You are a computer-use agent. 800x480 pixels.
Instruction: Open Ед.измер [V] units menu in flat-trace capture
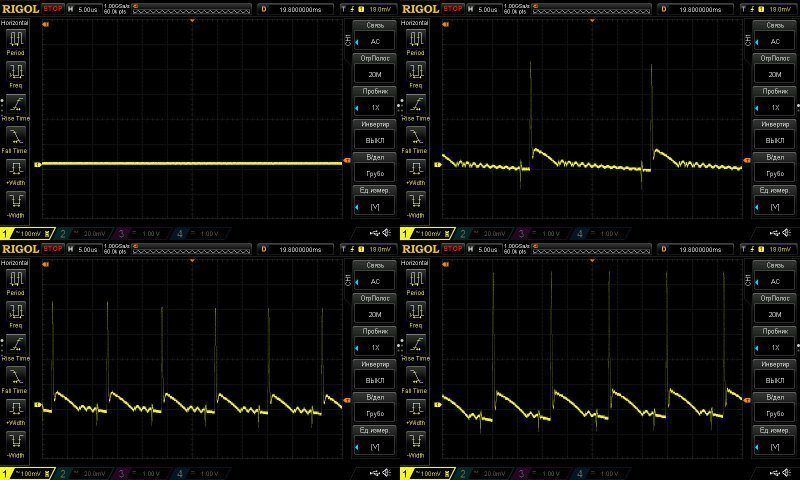tap(375, 201)
